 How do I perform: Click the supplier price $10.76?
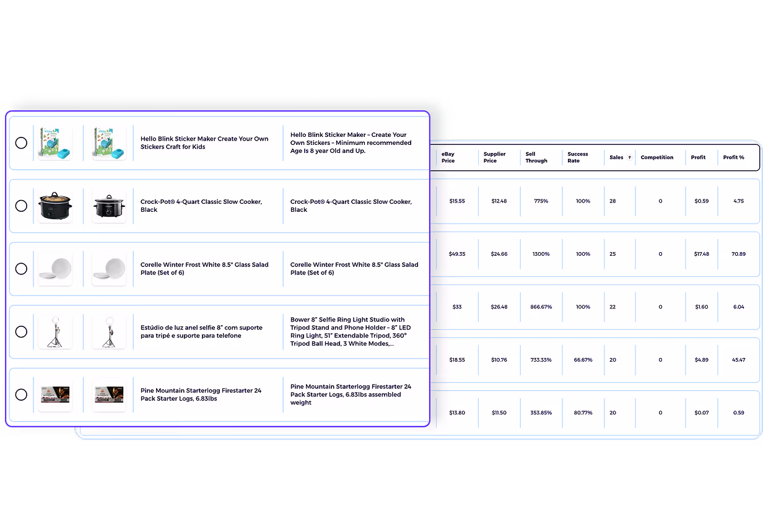499,360
